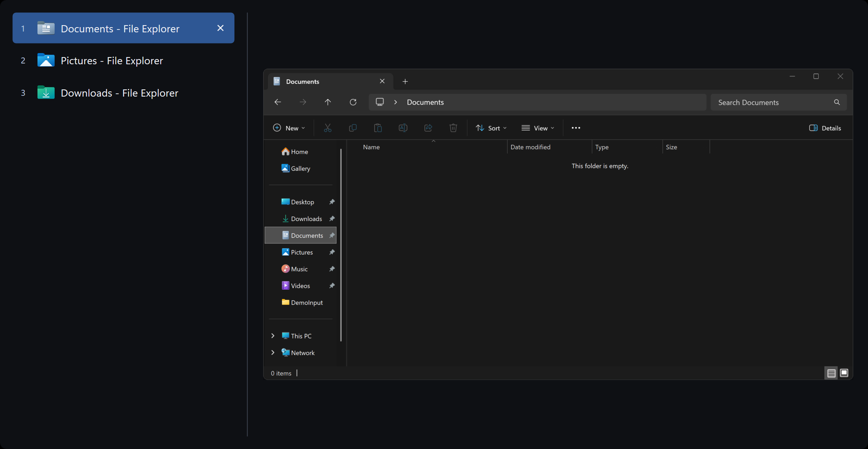Image resolution: width=868 pixels, height=449 pixels.
Task: Unpin Desktop from quick access
Action: click(332, 202)
